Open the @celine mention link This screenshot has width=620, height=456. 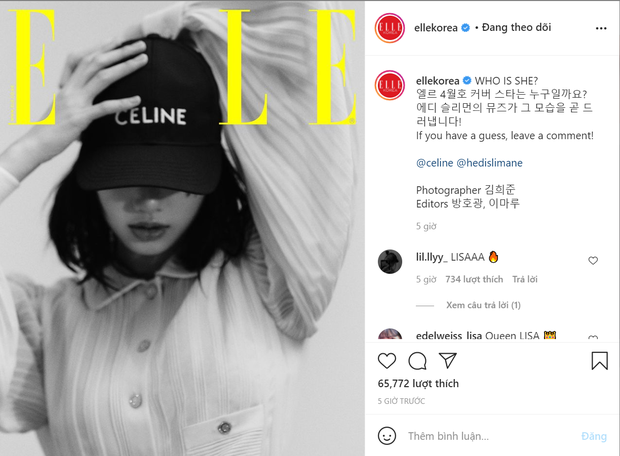(435, 163)
